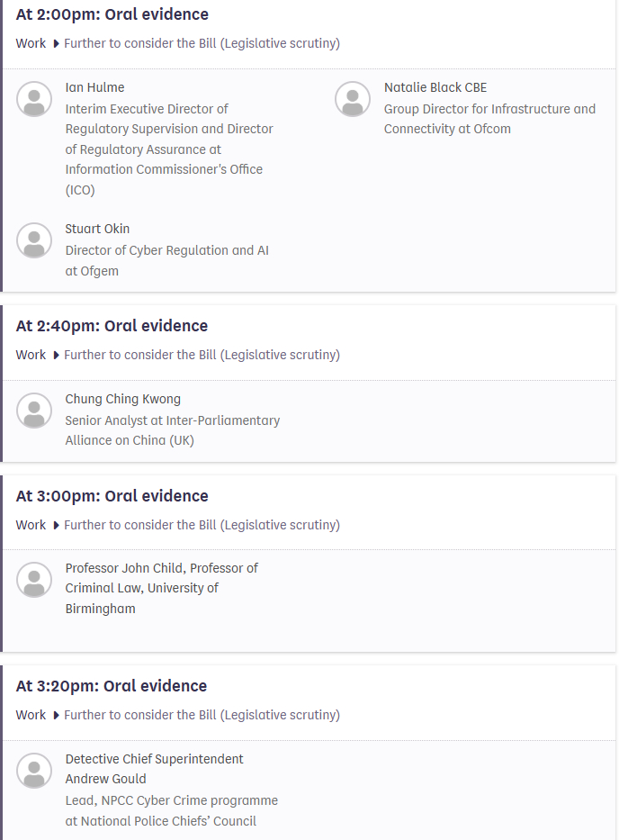Click Andrew Gould's profile avatar
The width and height of the screenshot is (619, 840).
(34, 771)
